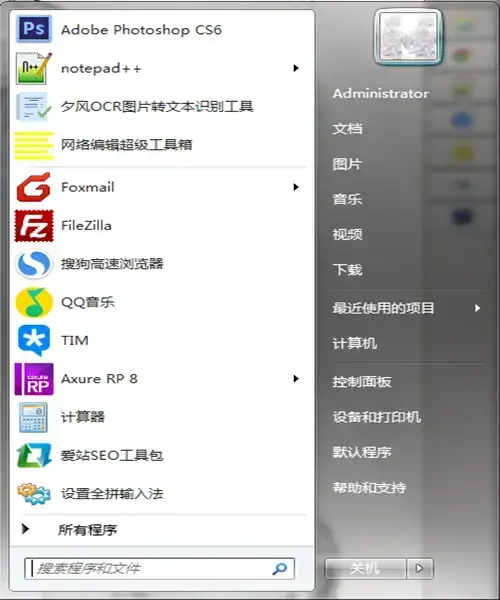Click the 关机 shutdown button
Screen dimensions: 500x600
365,569
